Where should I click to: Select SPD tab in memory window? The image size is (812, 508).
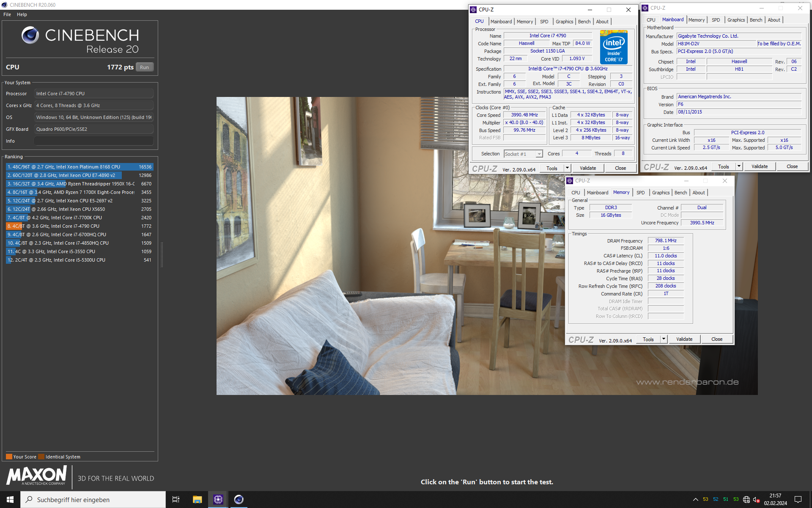641,193
